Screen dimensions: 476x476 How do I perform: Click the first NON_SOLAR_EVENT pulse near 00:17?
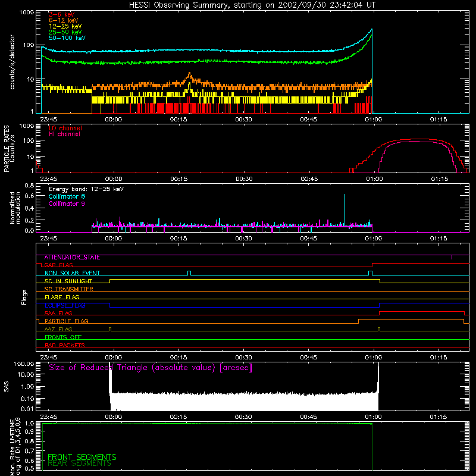[189, 273]
